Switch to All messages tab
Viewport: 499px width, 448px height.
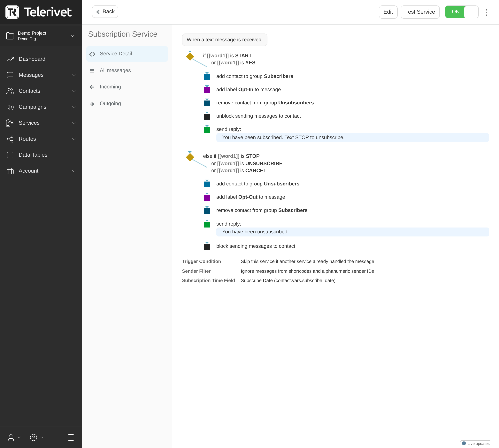(x=127, y=70)
